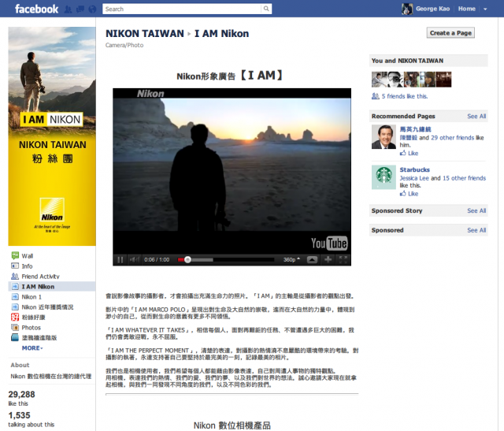The width and height of the screenshot is (504, 431).
Task: Open notifications globe icon
Action: (92, 9)
